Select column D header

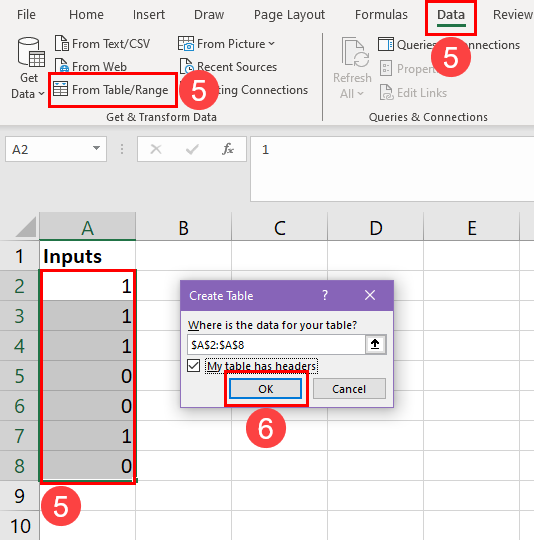pos(376,227)
